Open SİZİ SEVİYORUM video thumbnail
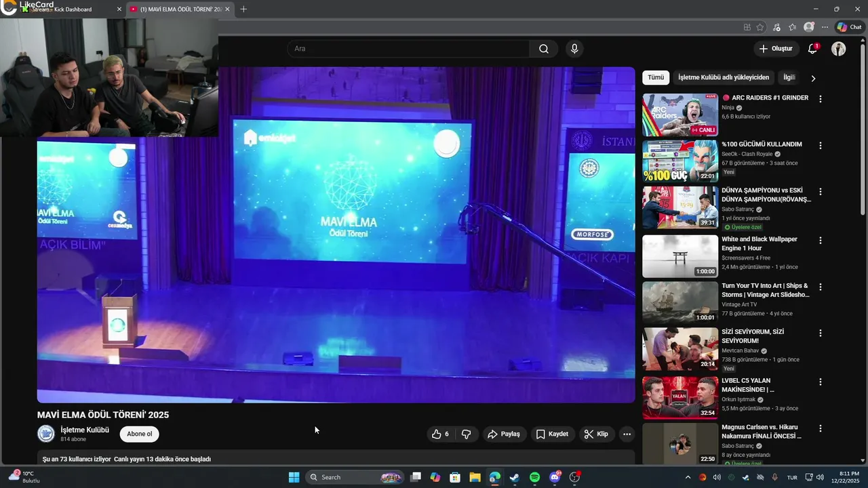The image size is (868, 488). coord(680,349)
